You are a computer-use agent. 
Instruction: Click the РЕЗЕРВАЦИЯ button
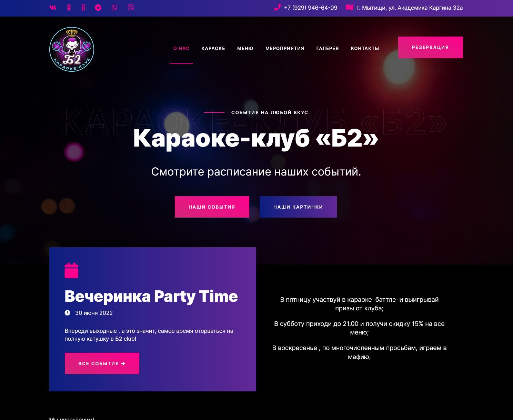[x=431, y=47]
